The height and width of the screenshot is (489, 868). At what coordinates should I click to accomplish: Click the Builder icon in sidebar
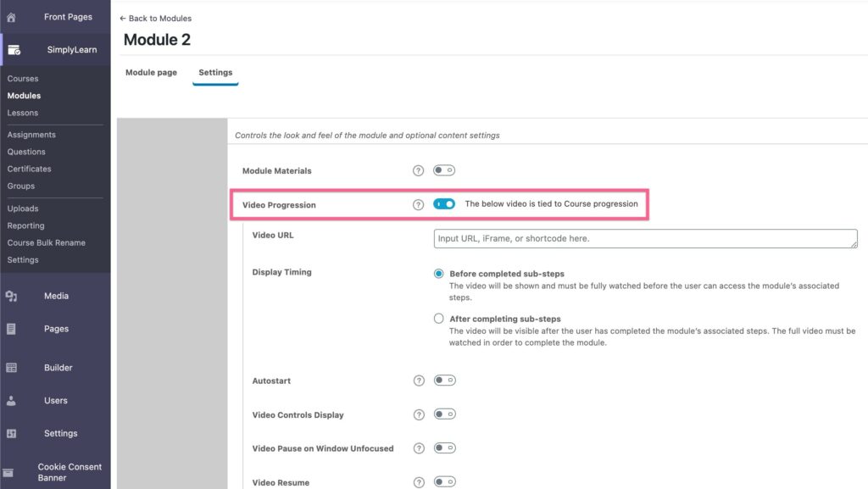coord(11,368)
